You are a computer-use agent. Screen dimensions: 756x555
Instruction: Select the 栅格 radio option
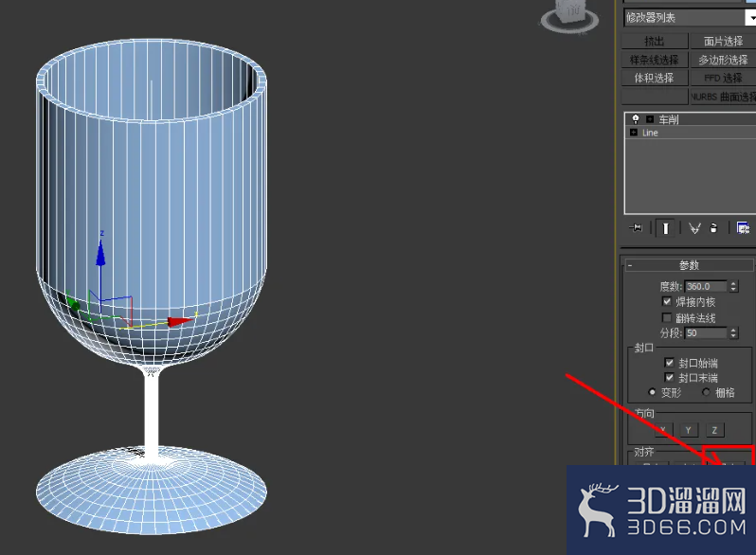coord(706,392)
